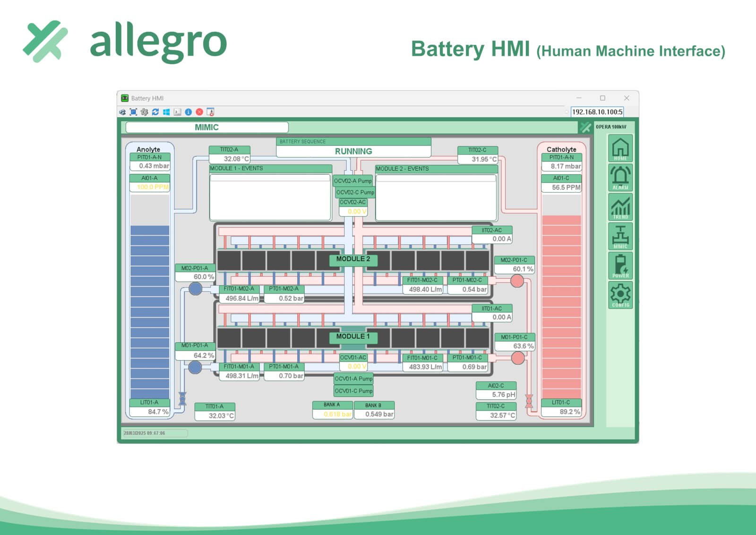Toggle the OCV01-A Pump button

coord(353,379)
